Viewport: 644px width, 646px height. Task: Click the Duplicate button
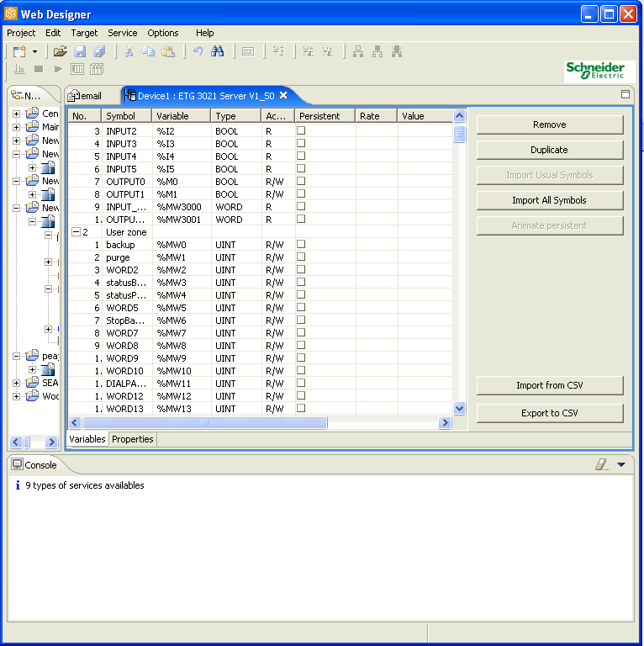[550, 150]
